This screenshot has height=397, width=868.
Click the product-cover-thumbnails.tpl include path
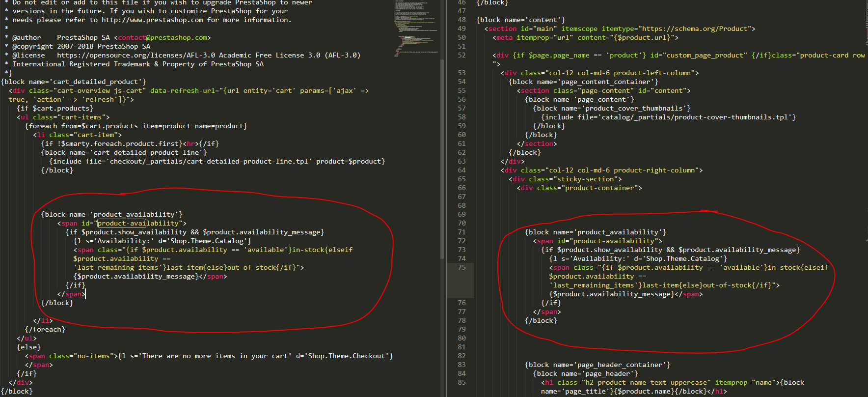pos(693,117)
